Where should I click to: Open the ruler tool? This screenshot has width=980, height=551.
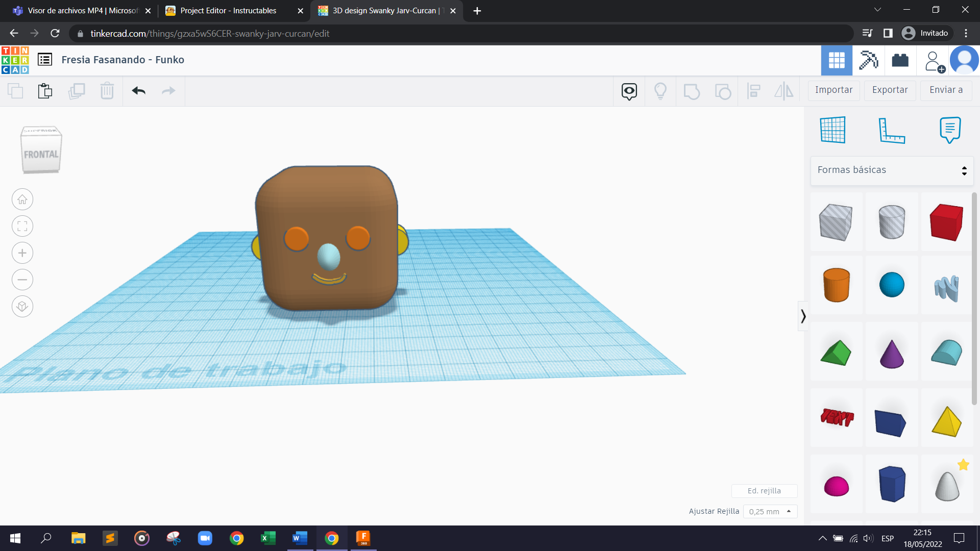891,130
